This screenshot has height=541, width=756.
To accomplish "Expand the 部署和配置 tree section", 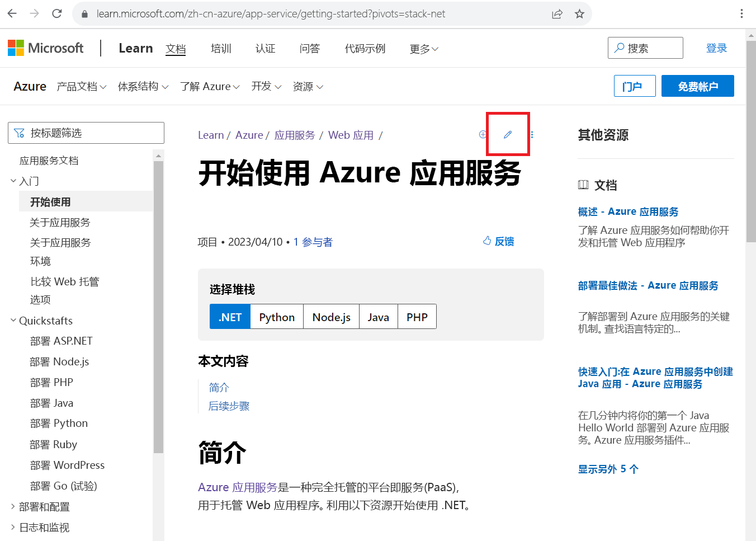I will coord(13,507).
